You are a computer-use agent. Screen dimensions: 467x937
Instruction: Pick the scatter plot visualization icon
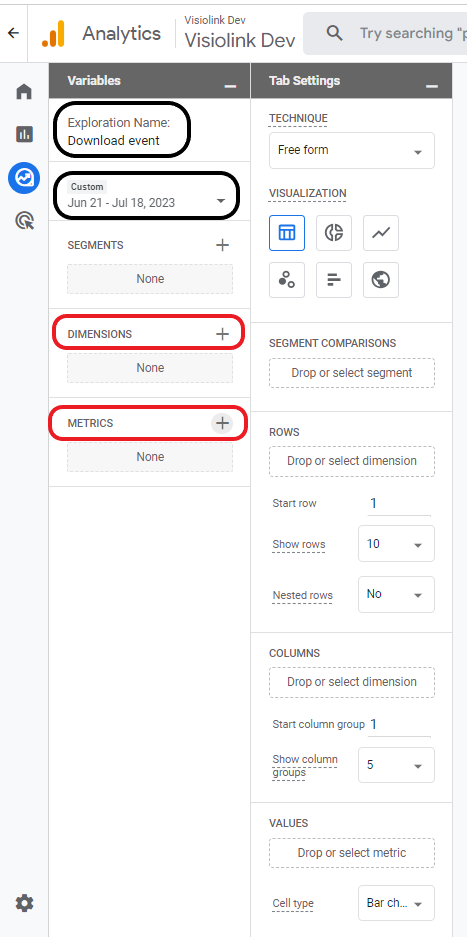pyautogui.click(x=287, y=280)
